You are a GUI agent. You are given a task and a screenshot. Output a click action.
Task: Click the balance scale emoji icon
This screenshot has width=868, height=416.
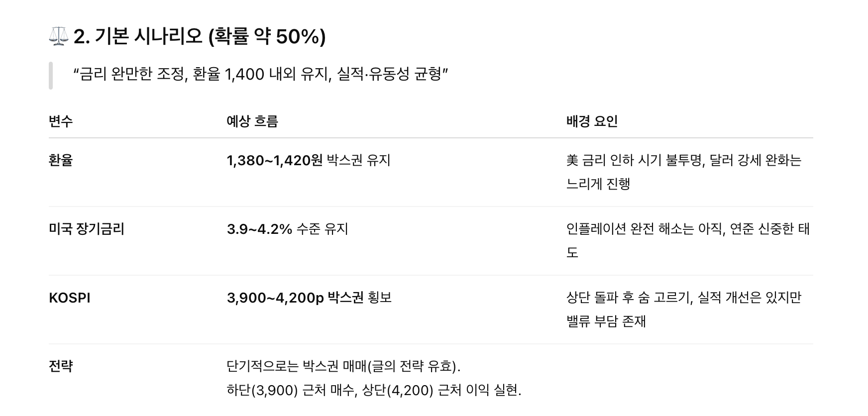pyautogui.click(x=58, y=37)
